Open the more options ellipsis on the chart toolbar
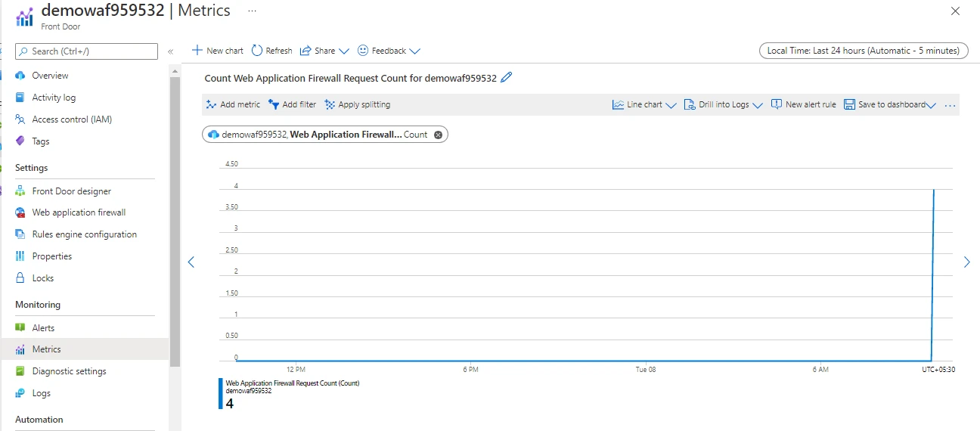The height and width of the screenshot is (431, 980). 951,105
